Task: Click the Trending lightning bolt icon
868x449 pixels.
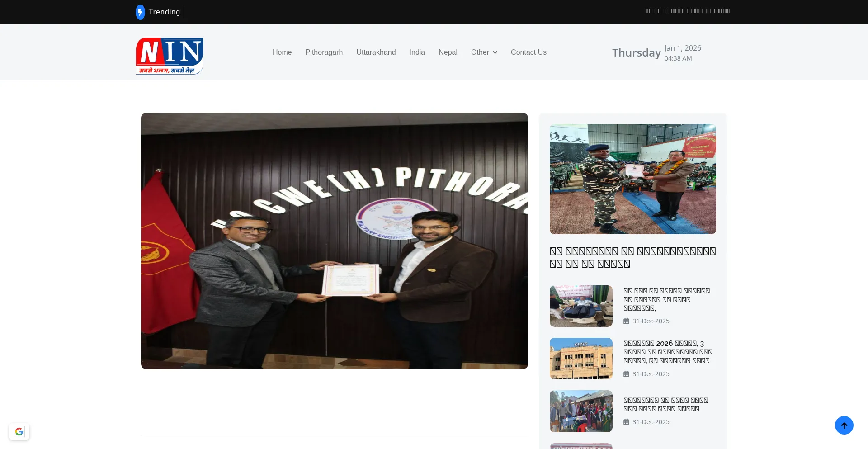Action: (140, 12)
